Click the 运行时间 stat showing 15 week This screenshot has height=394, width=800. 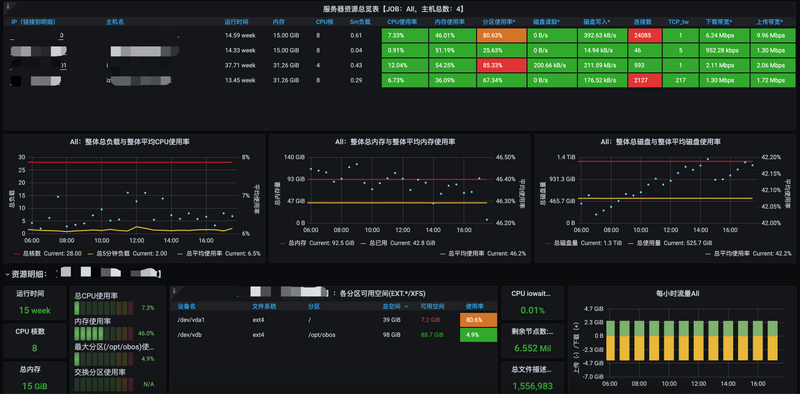pos(34,303)
